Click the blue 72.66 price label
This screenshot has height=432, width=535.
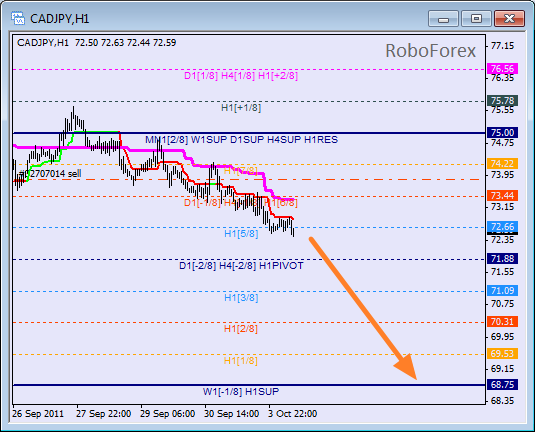(x=502, y=227)
